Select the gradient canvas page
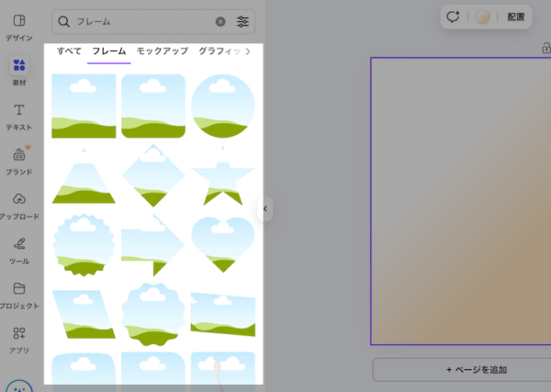The height and width of the screenshot is (392, 551). (x=461, y=201)
